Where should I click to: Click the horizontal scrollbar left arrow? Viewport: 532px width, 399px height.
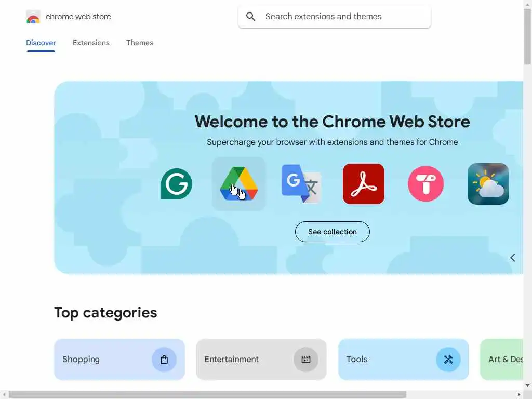(4, 395)
